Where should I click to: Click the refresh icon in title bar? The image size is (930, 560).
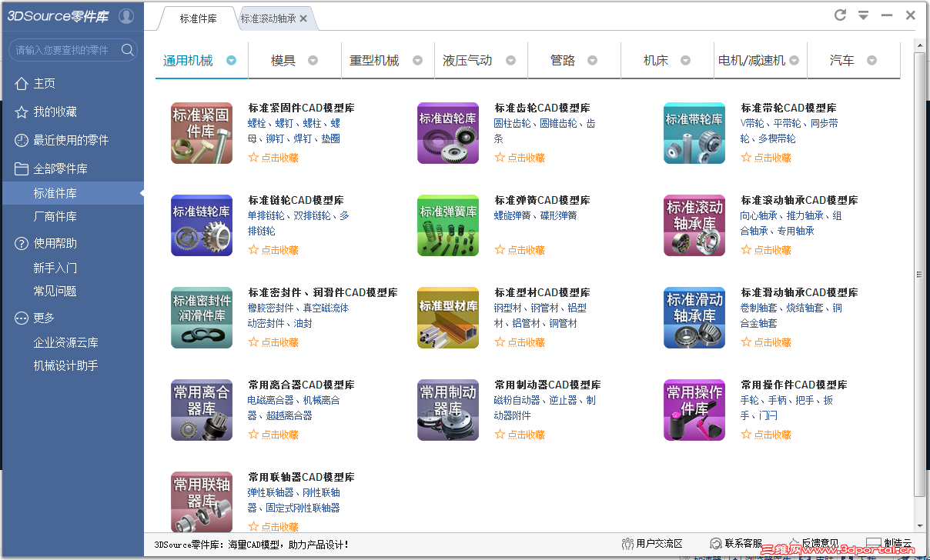(841, 15)
